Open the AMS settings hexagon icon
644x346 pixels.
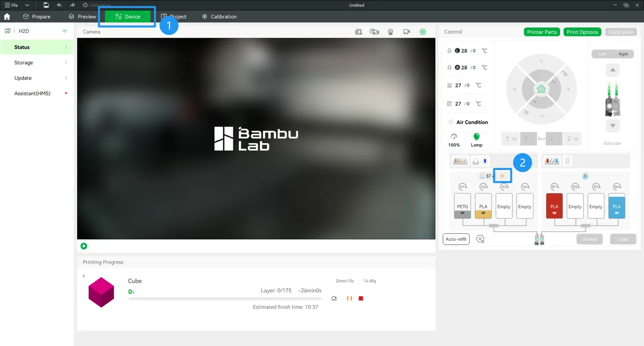pyautogui.click(x=480, y=239)
